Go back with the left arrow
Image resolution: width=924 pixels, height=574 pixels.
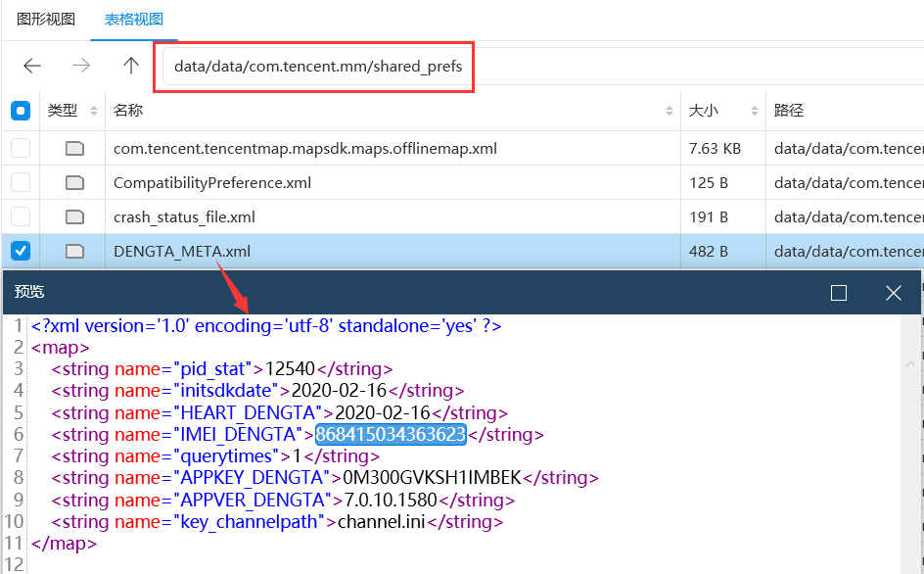point(32,66)
